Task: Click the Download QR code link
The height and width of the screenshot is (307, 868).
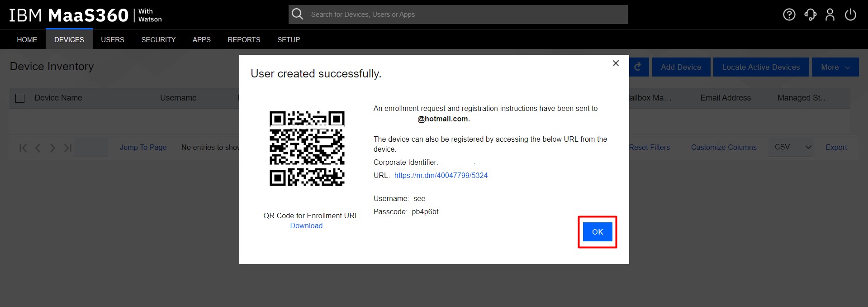Action: tap(306, 225)
